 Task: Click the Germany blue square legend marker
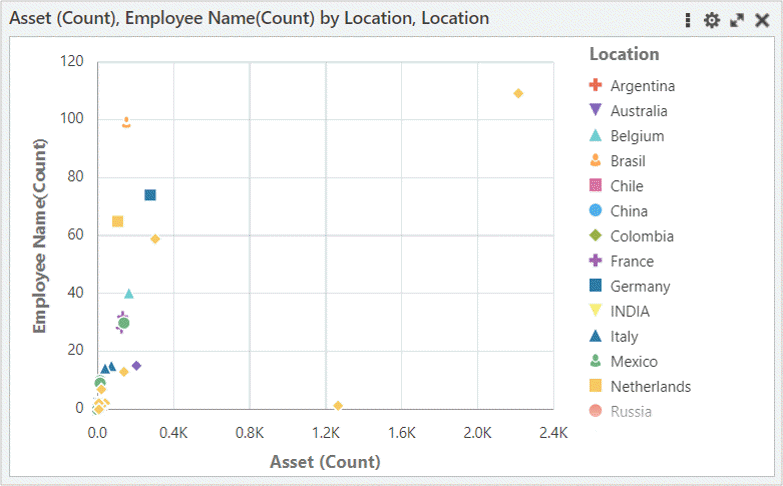coord(595,285)
